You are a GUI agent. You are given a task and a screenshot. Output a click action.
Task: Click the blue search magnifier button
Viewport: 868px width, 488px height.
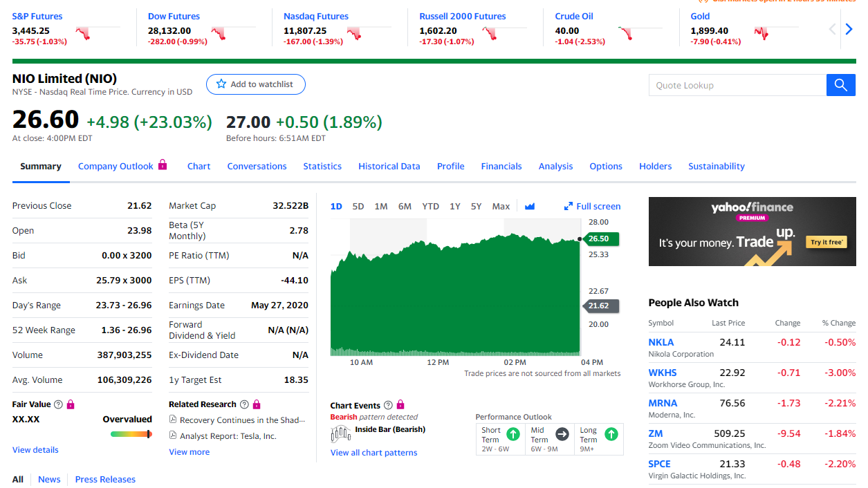pyautogui.click(x=840, y=85)
